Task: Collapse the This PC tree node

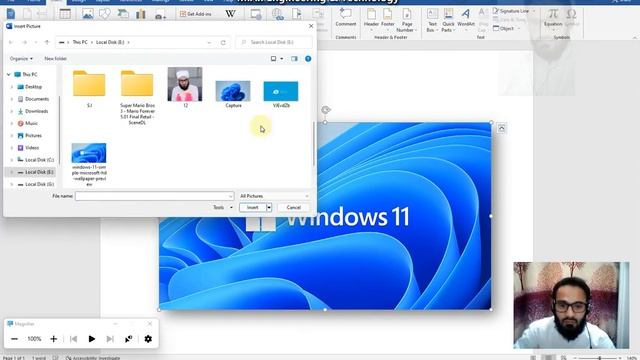Action: pyautogui.click(x=9, y=75)
